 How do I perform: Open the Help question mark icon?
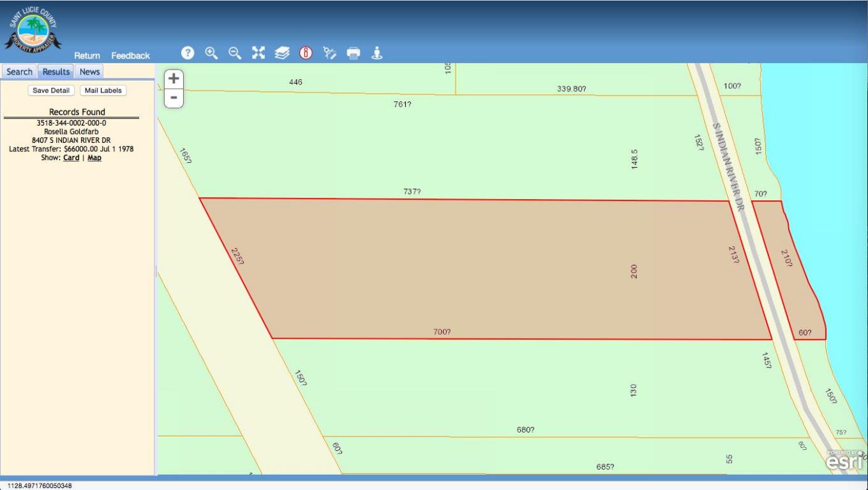188,53
